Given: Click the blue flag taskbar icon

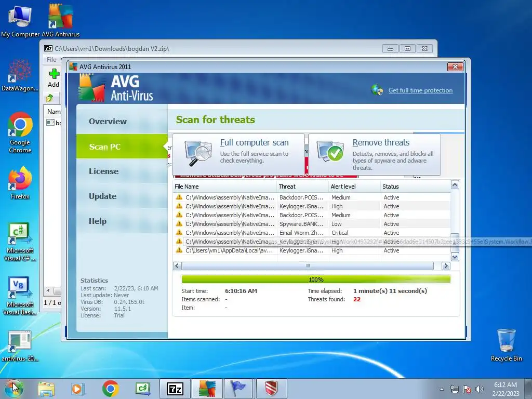Looking at the screenshot, I should 239,389.
